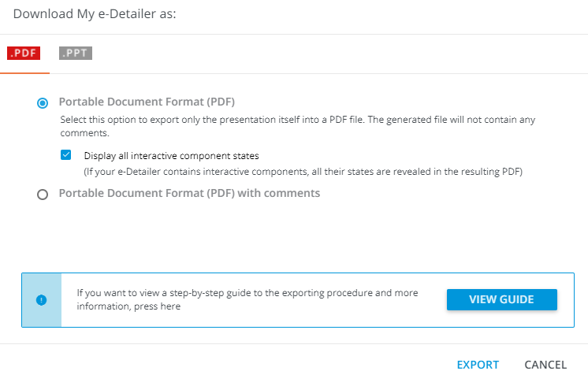Click the gray .PPT badge icon
Screen dimensions: 588x382
pyautogui.click(x=76, y=54)
